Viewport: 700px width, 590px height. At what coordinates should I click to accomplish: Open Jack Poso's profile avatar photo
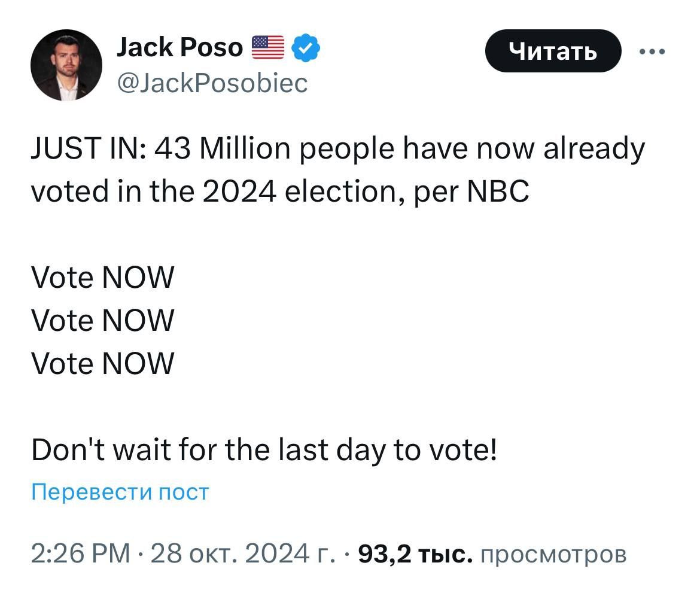[x=66, y=65]
